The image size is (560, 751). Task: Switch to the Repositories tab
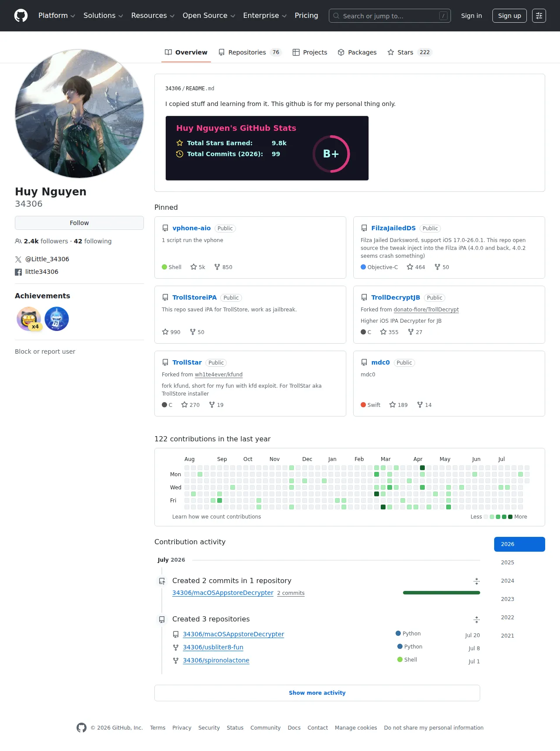pyautogui.click(x=250, y=52)
